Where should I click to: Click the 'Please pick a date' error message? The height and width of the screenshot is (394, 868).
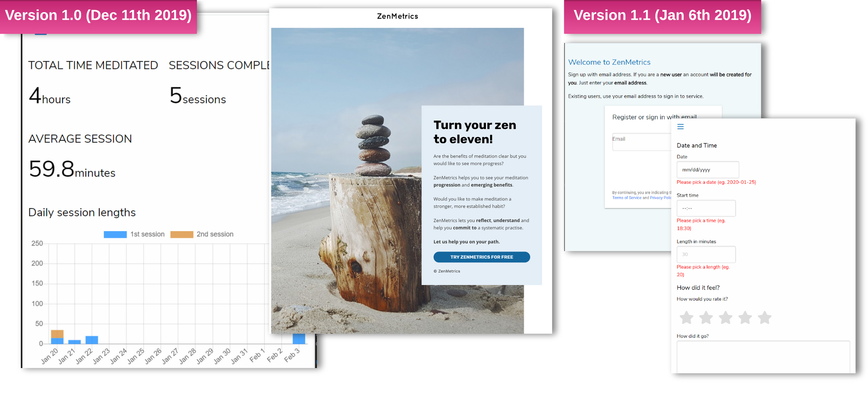(716, 182)
